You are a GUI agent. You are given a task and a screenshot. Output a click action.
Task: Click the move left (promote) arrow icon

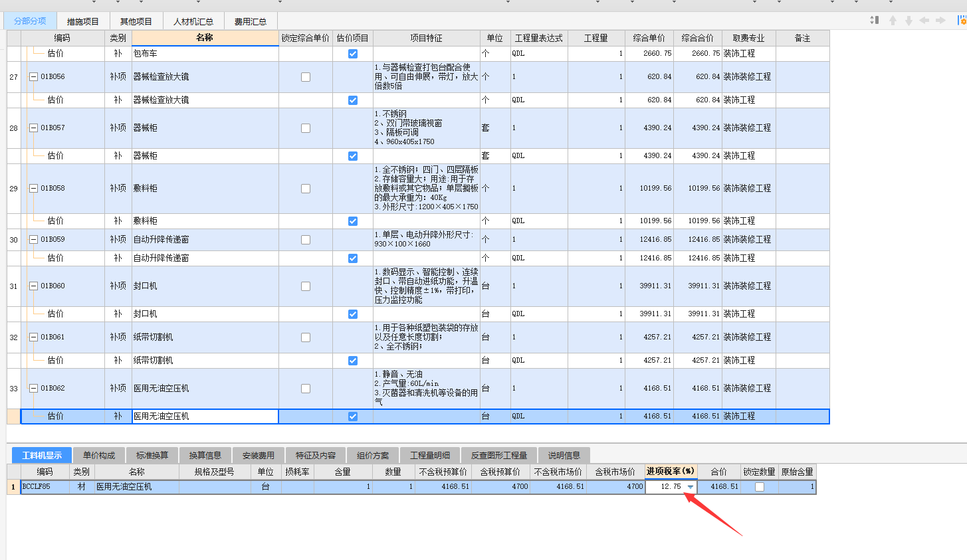[x=924, y=21]
